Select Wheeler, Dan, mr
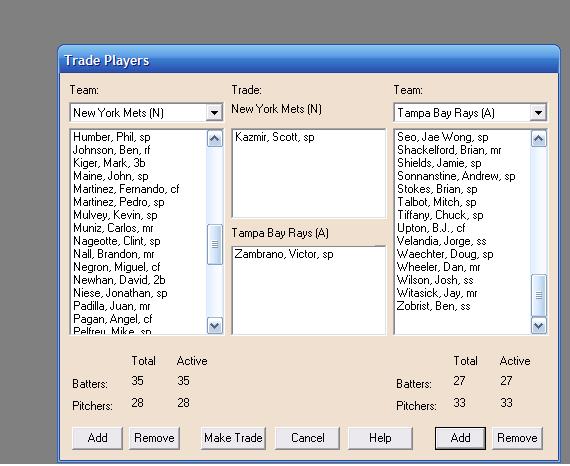 [438, 267]
